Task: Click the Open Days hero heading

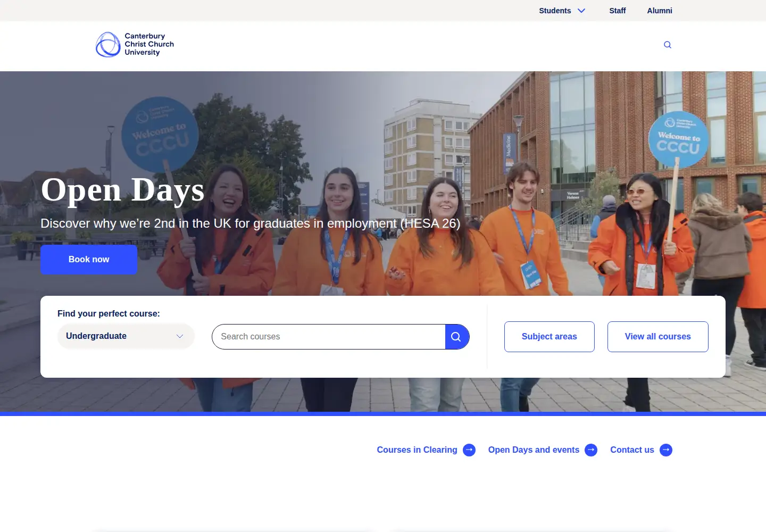Action: coord(123,190)
